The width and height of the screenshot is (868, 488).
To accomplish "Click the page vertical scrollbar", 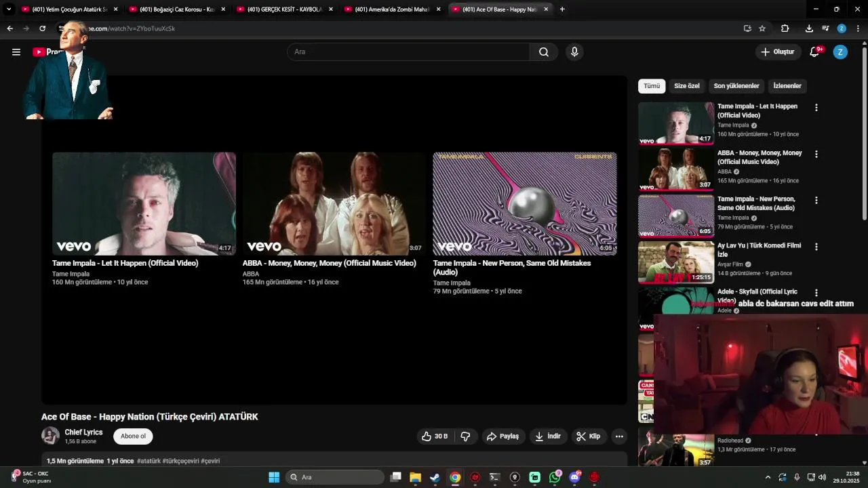I will (x=864, y=132).
